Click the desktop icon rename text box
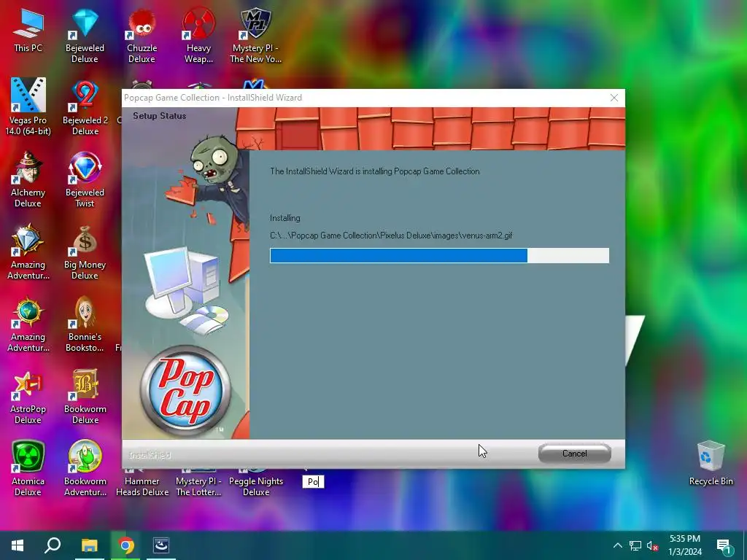The image size is (747, 560). (313, 481)
